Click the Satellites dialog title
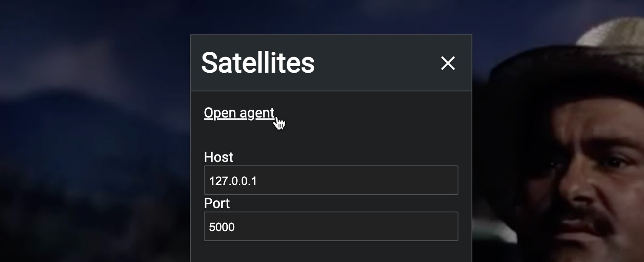 tap(258, 63)
